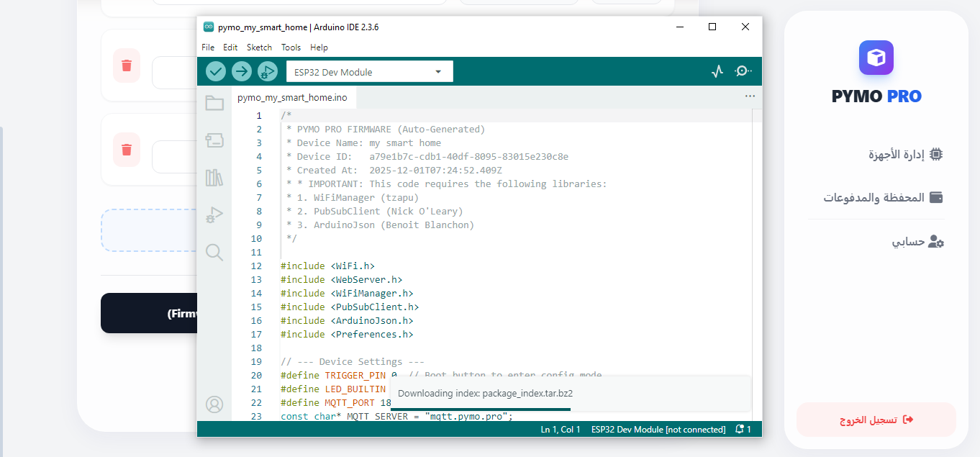Viewport: 980px width, 457px height.
Task: Open the Serial Monitor
Action: pos(743,71)
